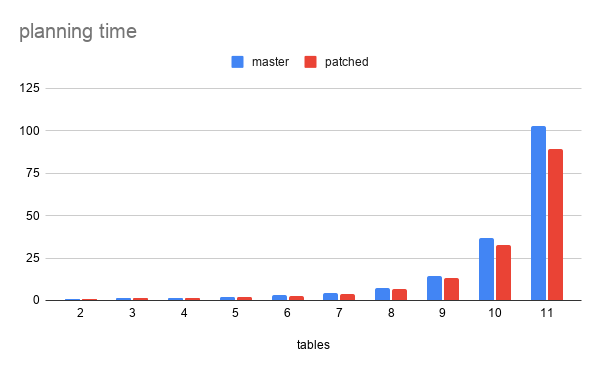The image size is (600, 371).
Task: Click the red patched bar for 8 tables
Action: (399, 295)
